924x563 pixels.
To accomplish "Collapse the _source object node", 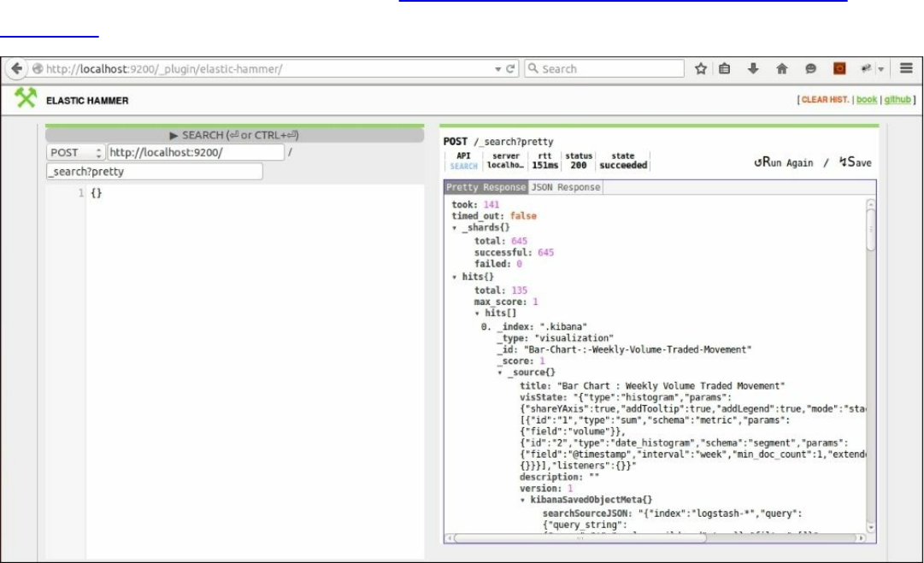I will click(501, 373).
